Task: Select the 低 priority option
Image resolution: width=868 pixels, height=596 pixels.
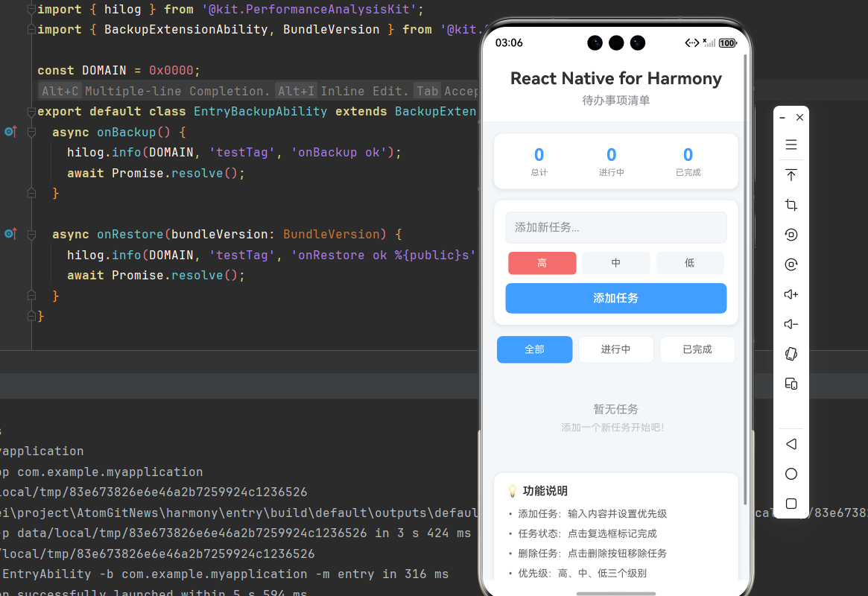Action: (x=689, y=263)
